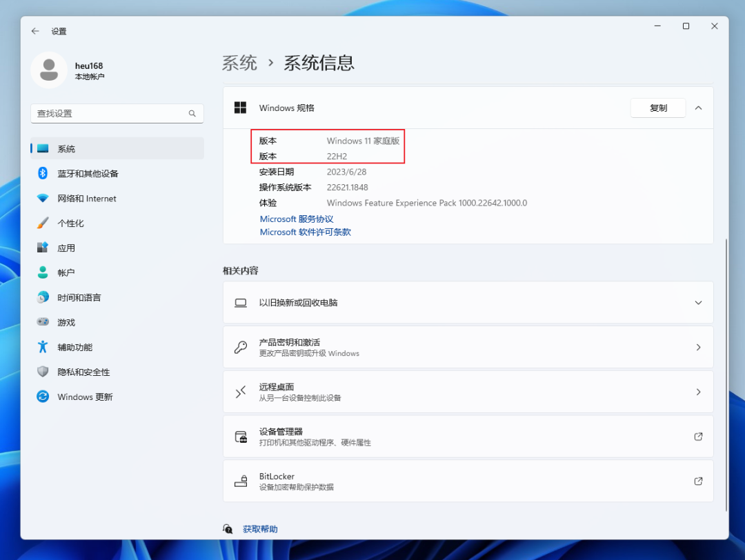The height and width of the screenshot is (560, 745).
Task: Click the laptop icon for 以旧换新
Action: [241, 303]
